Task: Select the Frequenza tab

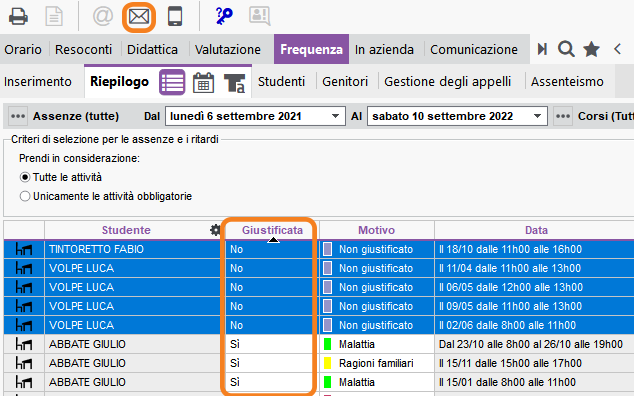Action: (x=311, y=49)
